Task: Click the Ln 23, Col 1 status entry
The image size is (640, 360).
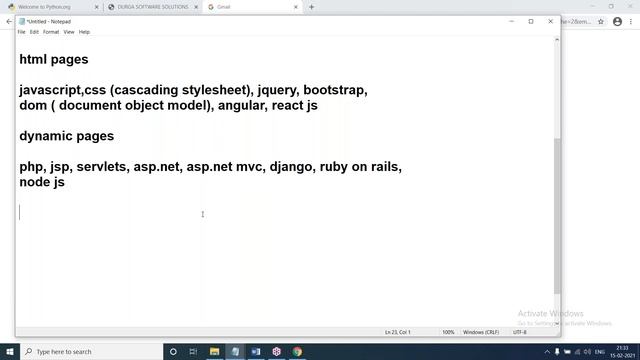Action: click(x=398, y=332)
